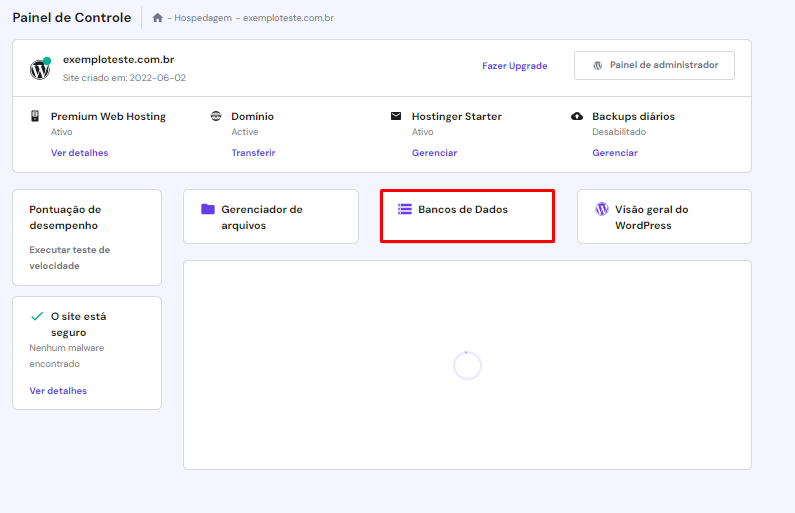Screen dimensions: 795x513
Task: Click exemploteste.com.br in breadcrumb
Action: (288, 18)
